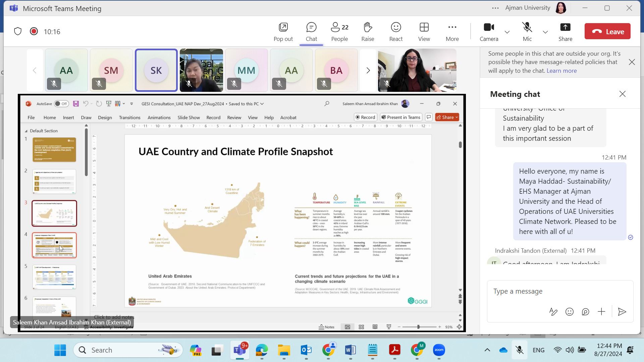Expand the Camera options dropdown arrow
The width and height of the screenshot is (644, 362).
(507, 32)
